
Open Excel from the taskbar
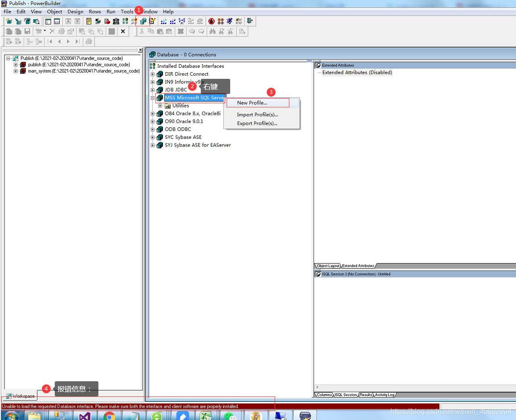[x=206, y=416]
